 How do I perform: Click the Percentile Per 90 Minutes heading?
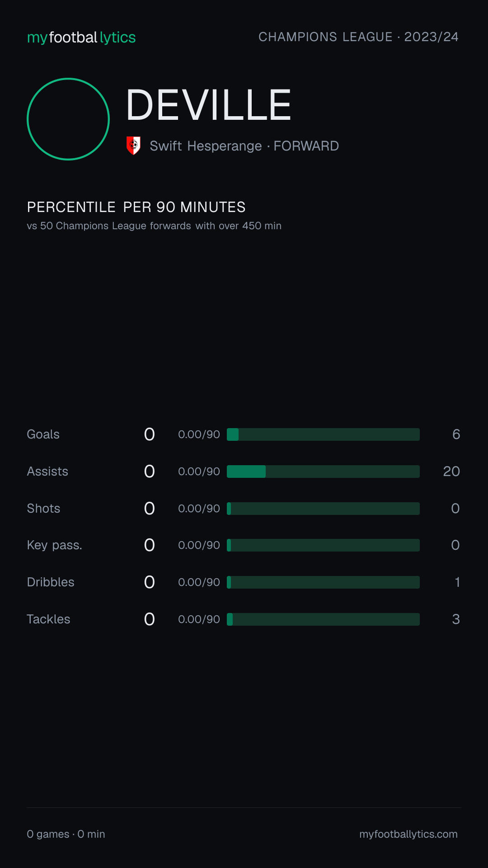coord(136,207)
